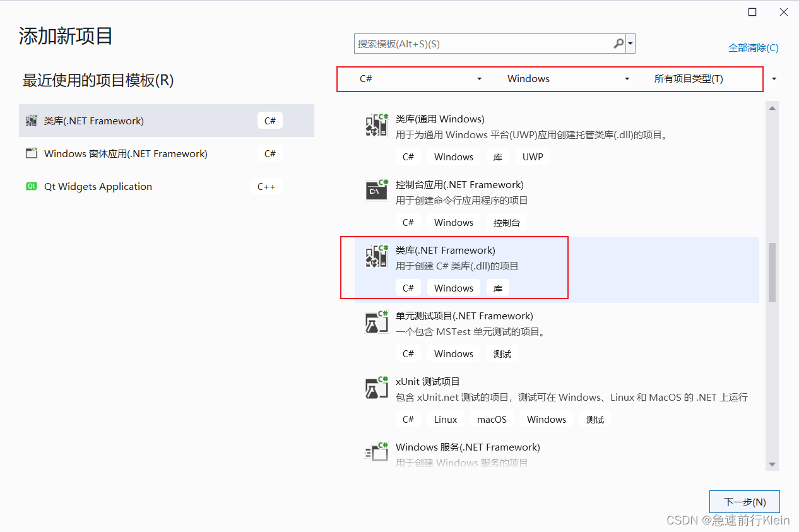Click the description 用于创建命令行应用程序的项目
The height and width of the screenshot is (532, 799).
[462, 200]
